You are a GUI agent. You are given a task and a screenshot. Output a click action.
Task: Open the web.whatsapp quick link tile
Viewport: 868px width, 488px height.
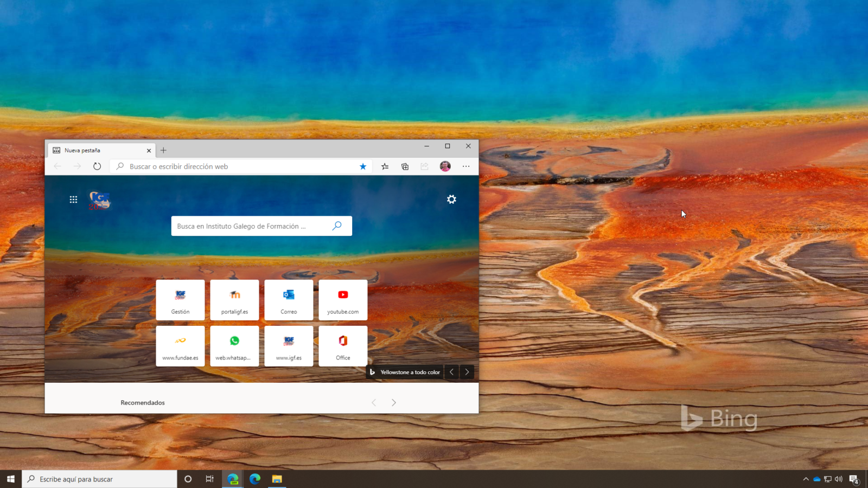234,346
